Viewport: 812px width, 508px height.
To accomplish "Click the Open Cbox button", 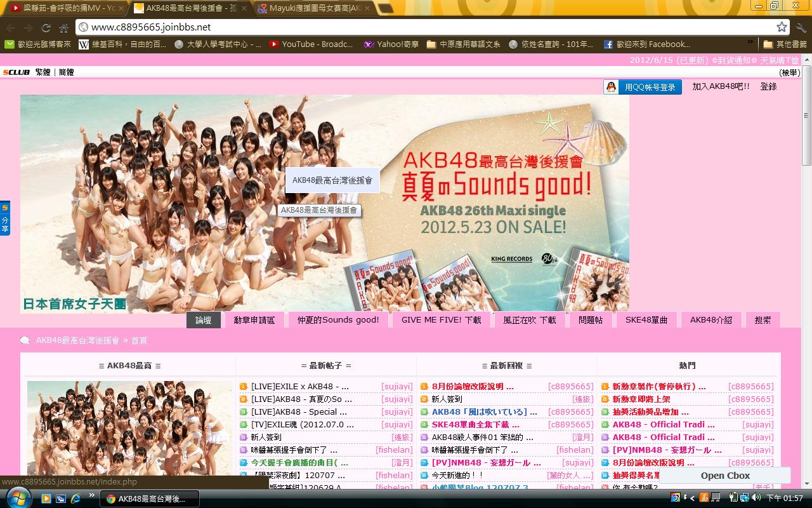I will pos(725,476).
